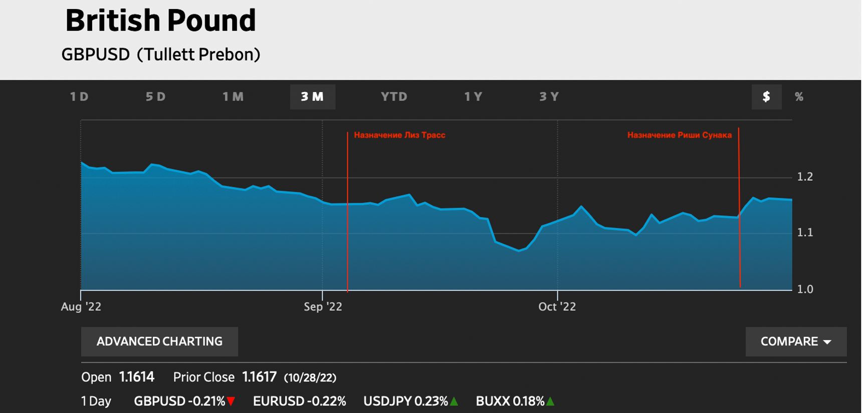Click the Compare dropdown arrow

tap(827, 342)
